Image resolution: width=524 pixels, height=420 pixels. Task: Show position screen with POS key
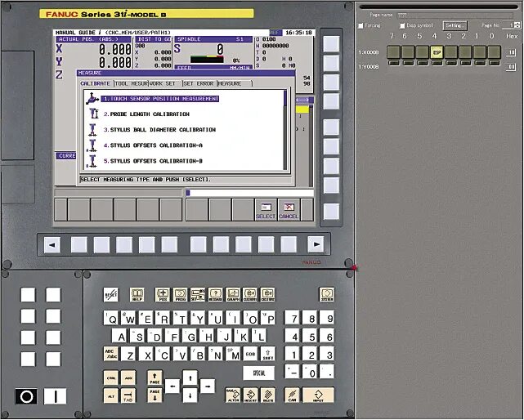pyautogui.click(x=163, y=295)
